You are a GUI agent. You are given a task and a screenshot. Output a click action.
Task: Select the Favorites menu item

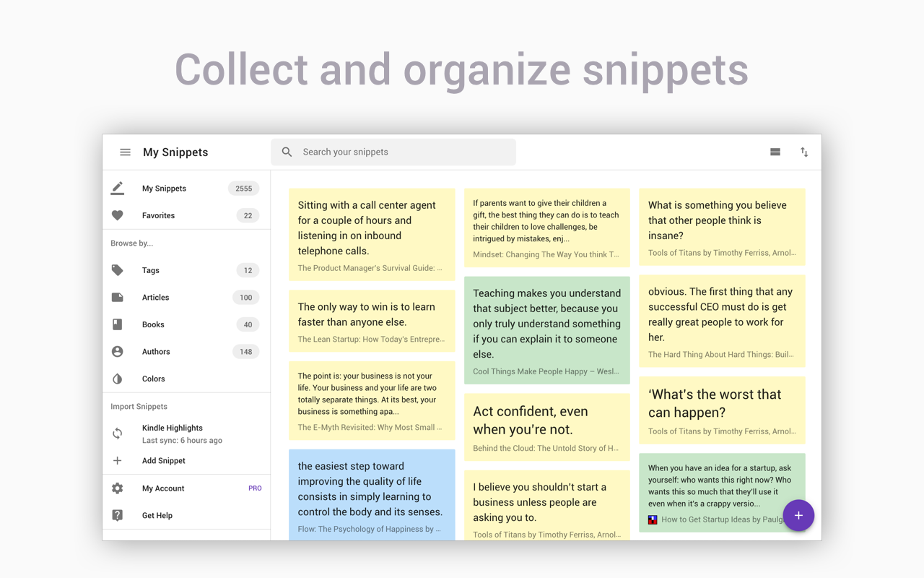click(158, 215)
